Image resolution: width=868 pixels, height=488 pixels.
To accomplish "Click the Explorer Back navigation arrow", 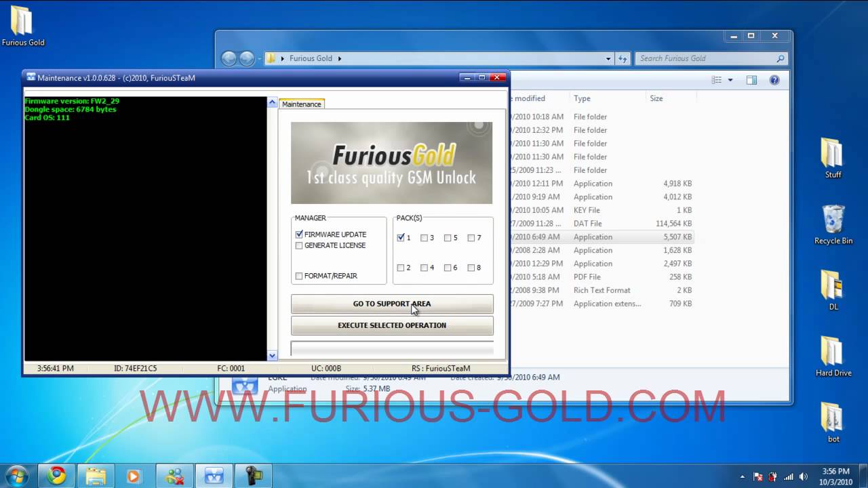I will click(x=229, y=59).
